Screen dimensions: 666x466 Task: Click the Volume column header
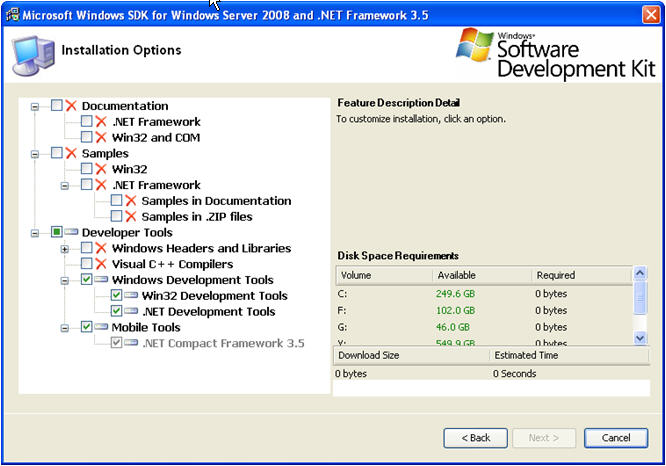(384, 275)
